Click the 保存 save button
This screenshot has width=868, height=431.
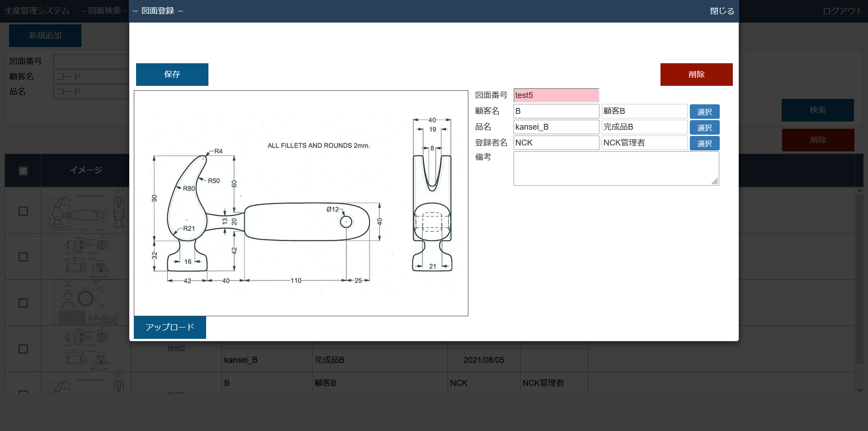(172, 75)
